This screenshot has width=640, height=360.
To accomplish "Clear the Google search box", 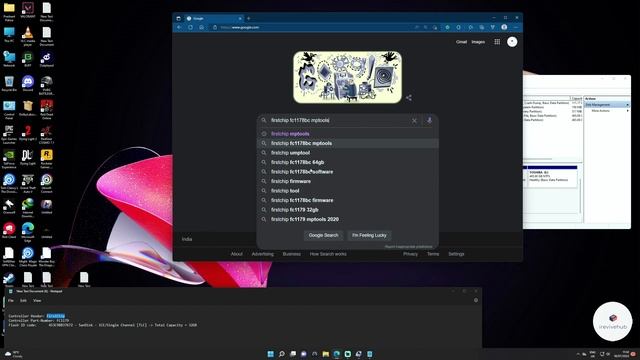I will pos(414,121).
